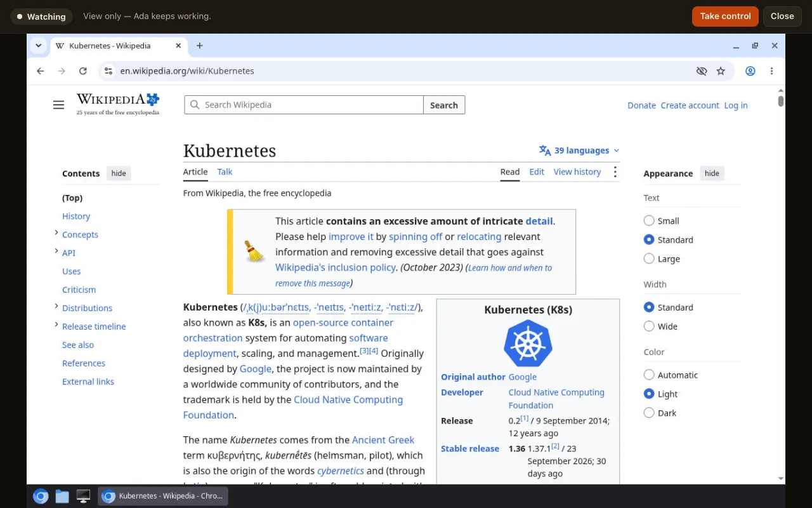Click the tracking protection eye icon
The width and height of the screenshot is (812, 508).
[x=701, y=71]
